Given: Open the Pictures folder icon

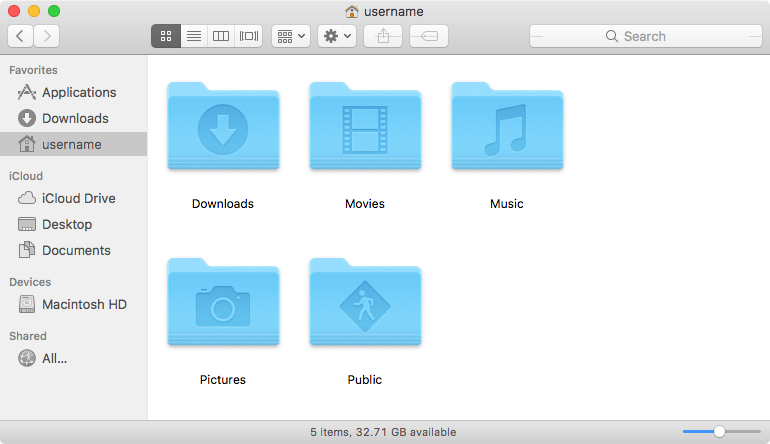Looking at the screenshot, I should click(223, 304).
